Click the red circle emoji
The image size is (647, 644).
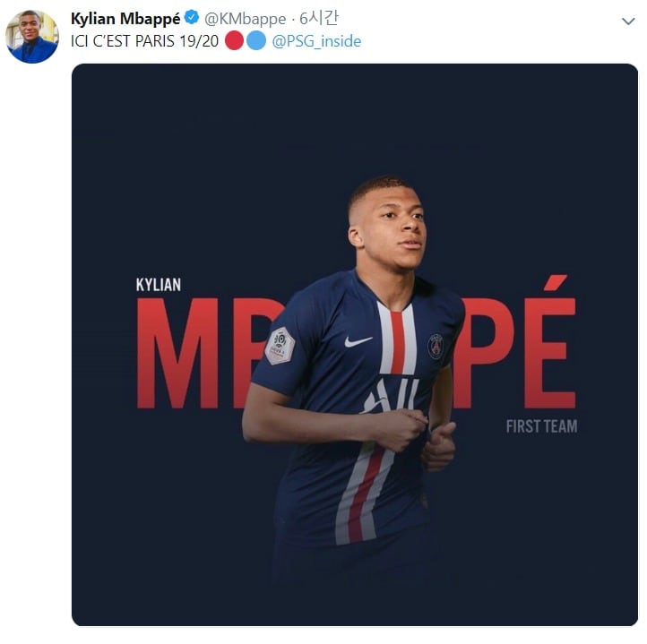point(235,41)
